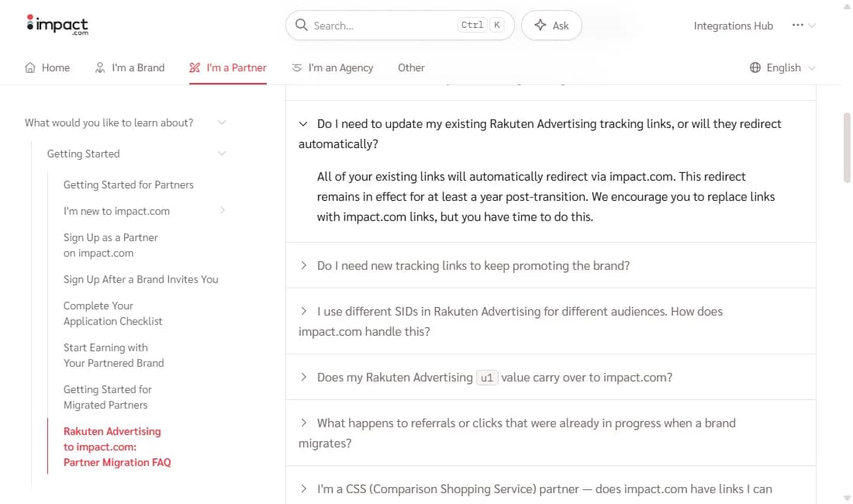This screenshot has height=504, width=853.
Task: Open the Other tab
Action: coord(411,67)
